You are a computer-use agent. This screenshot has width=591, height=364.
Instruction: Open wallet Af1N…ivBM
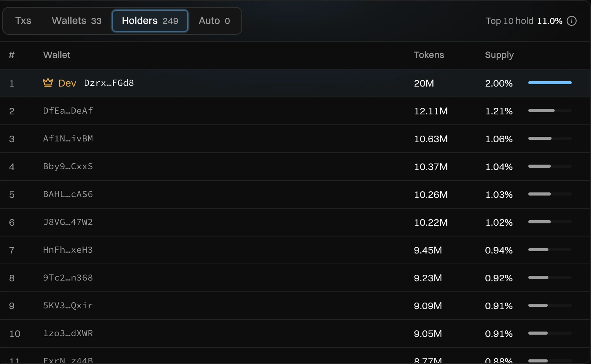coord(68,139)
